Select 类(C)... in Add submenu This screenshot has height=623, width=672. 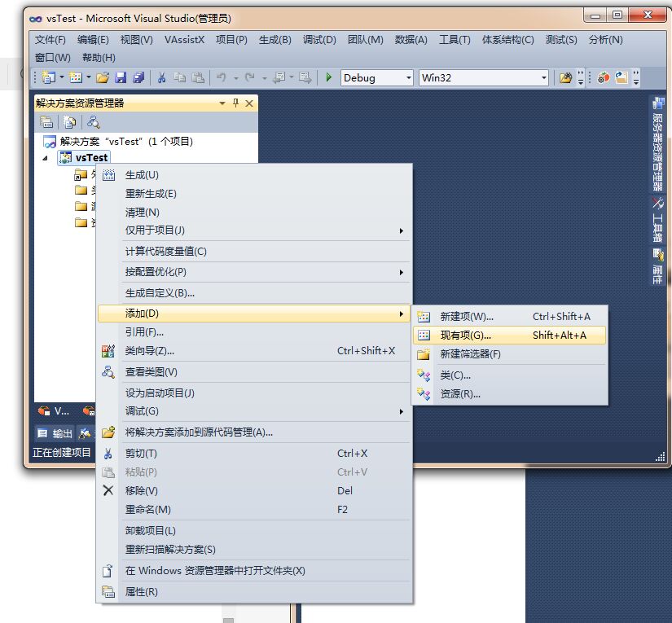tap(509, 375)
